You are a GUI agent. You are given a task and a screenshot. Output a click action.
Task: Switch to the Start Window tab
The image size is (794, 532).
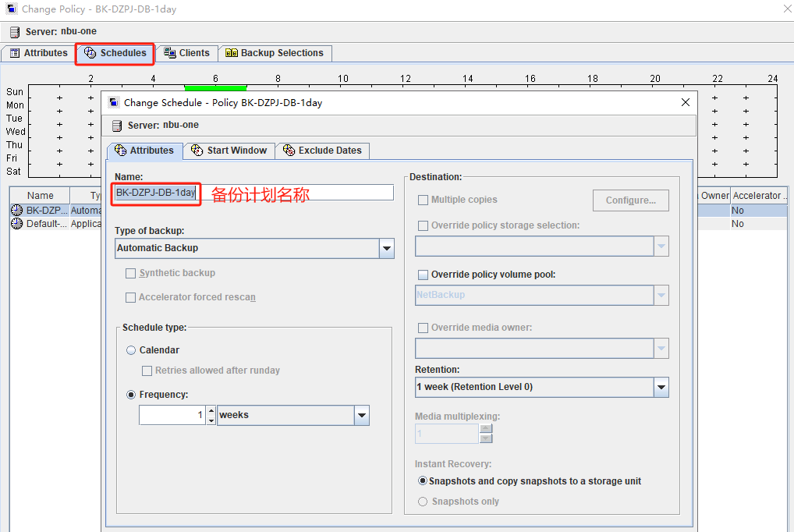point(229,151)
